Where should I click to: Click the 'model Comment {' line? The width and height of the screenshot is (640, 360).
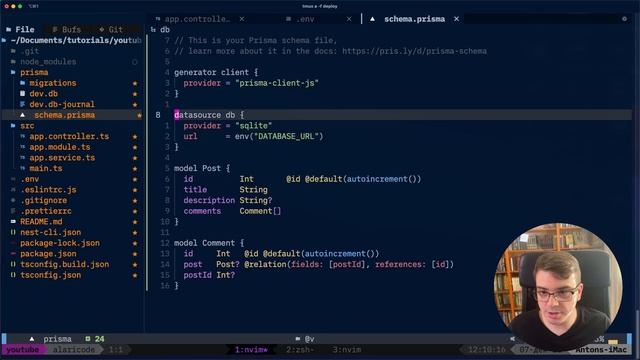(209, 243)
